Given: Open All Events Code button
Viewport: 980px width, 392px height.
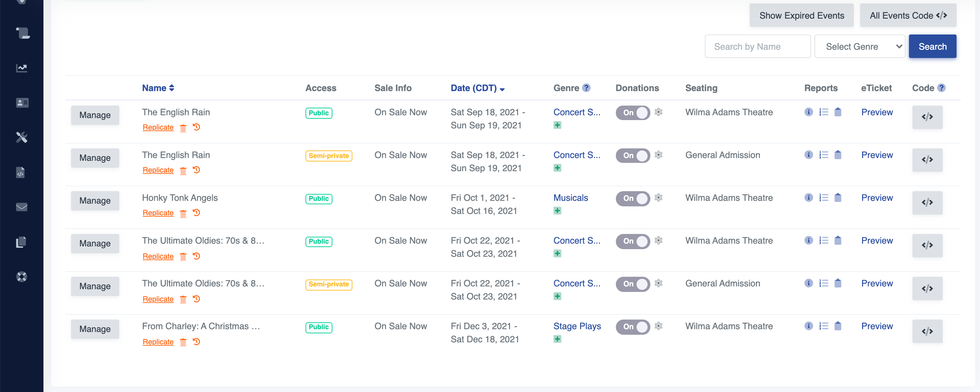Looking at the screenshot, I should [907, 15].
